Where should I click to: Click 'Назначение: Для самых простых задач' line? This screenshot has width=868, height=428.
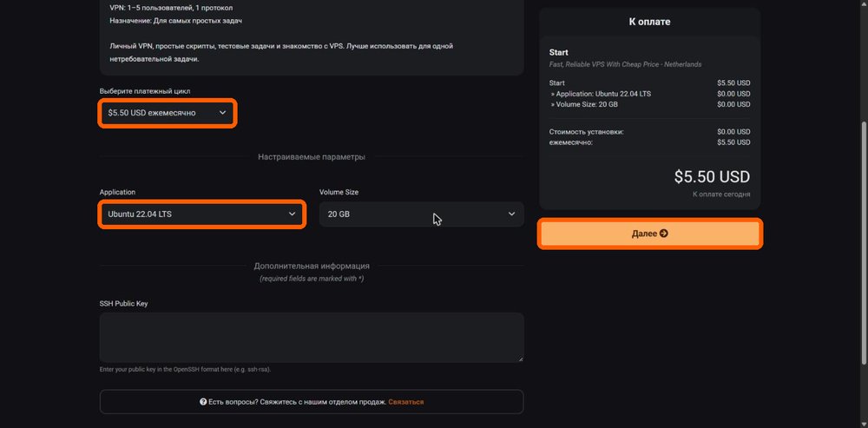176,21
